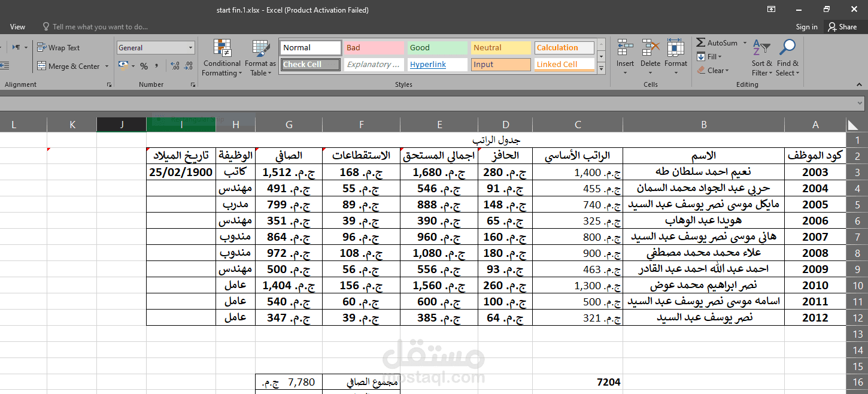The height and width of the screenshot is (394, 868).
Task: Click cell containing 25/02/1900
Action: coord(181,172)
